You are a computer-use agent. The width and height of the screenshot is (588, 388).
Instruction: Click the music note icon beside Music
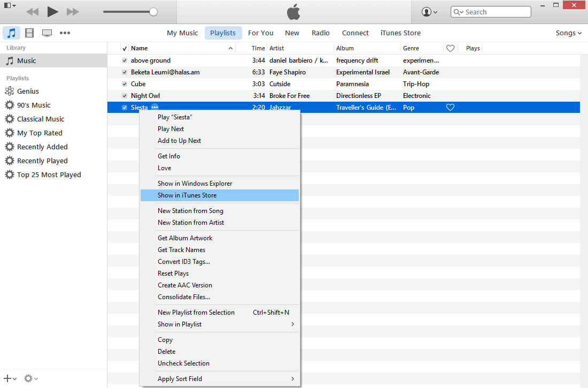coord(10,60)
